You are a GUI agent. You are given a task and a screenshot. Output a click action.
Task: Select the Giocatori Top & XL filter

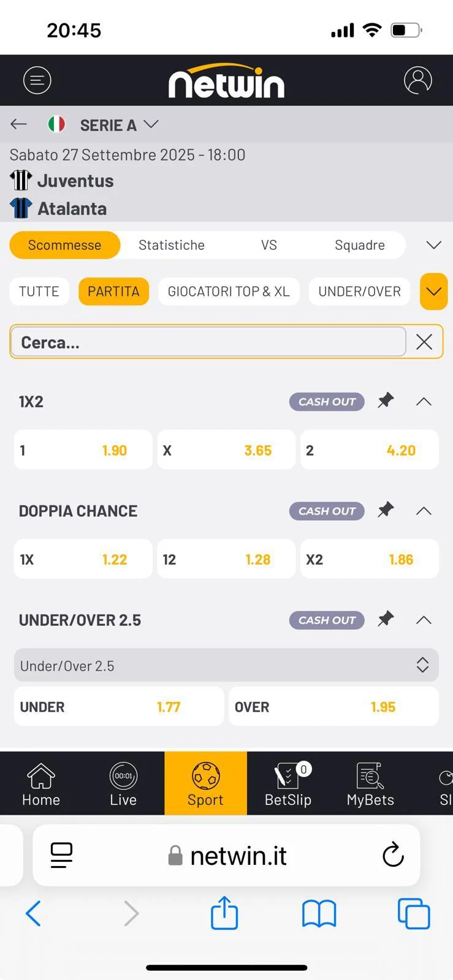click(229, 292)
